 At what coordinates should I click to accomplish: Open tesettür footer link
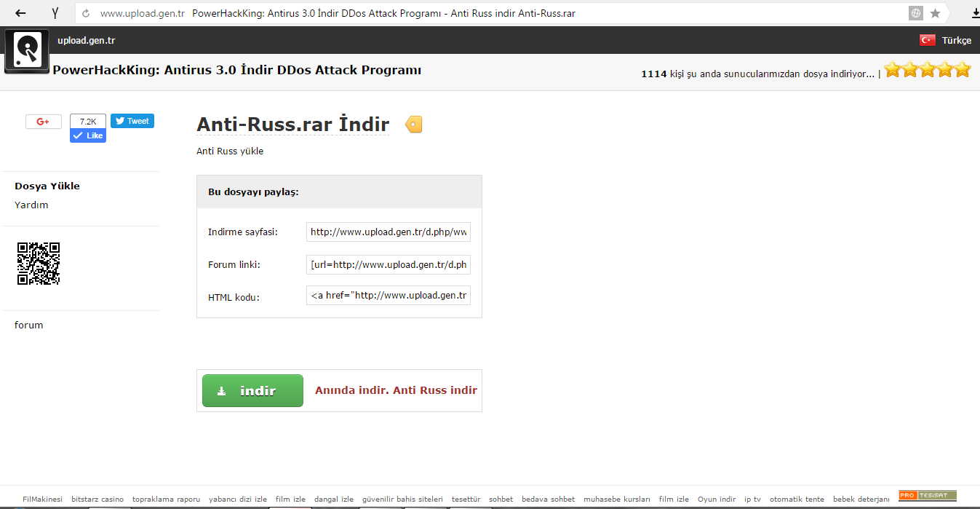466,499
